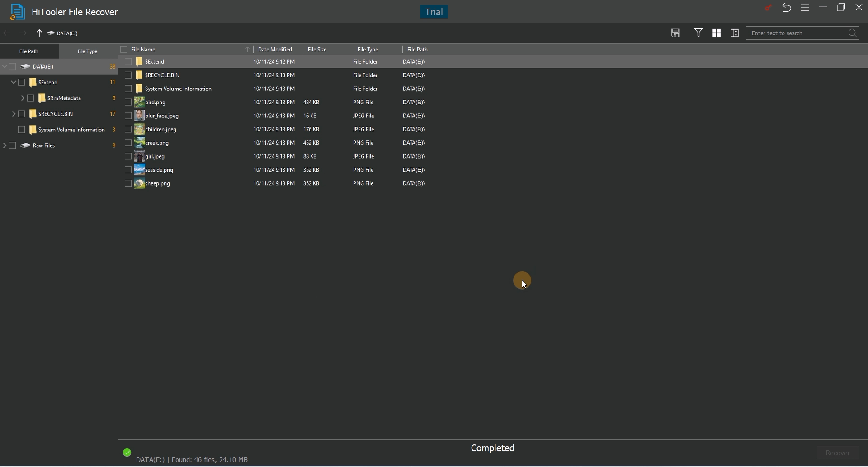Open the filter icon on the toolbar

tap(698, 33)
